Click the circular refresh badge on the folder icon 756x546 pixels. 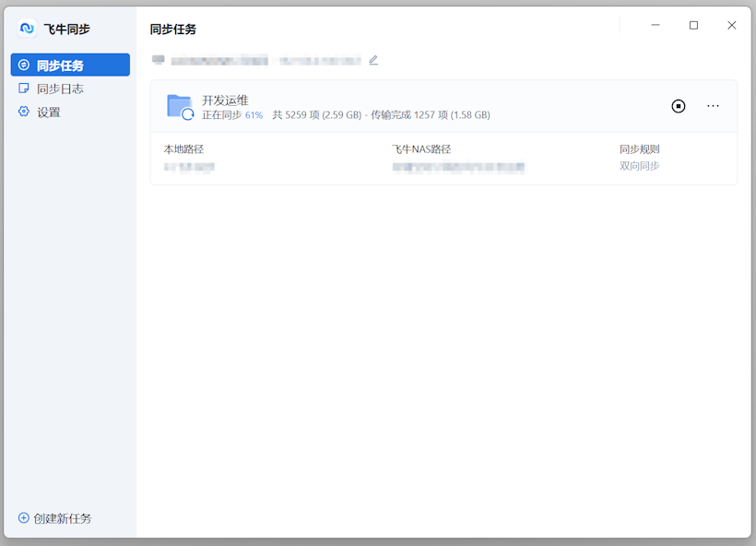pos(187,114)
